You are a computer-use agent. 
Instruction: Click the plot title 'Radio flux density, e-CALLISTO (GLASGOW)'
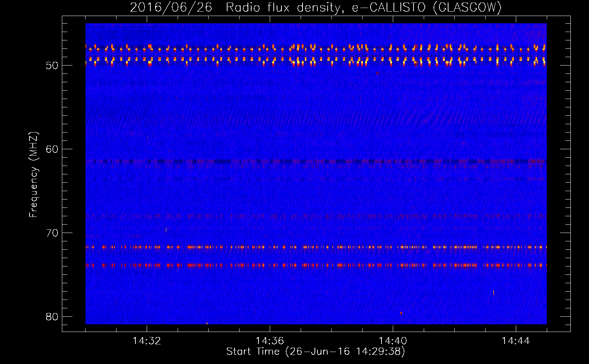click(364, 8)
